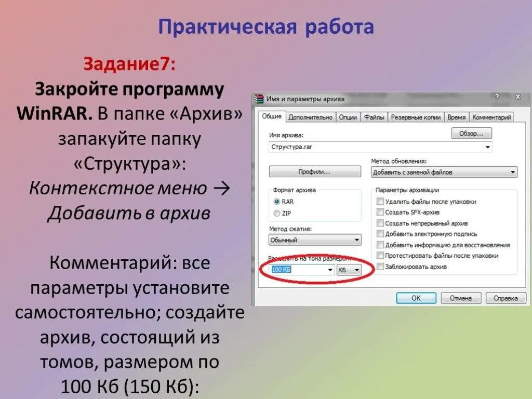
Task: Click the italic text Добавить в архив
Action: pyautogui.click(x=129, y=214)
